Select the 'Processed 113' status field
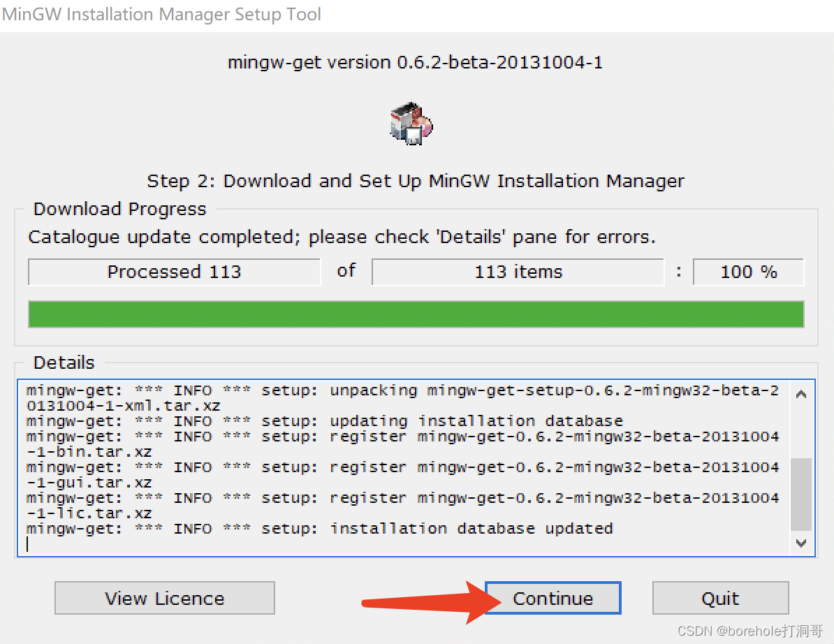This screenshot has width=834, height=644. coord(174,272)
